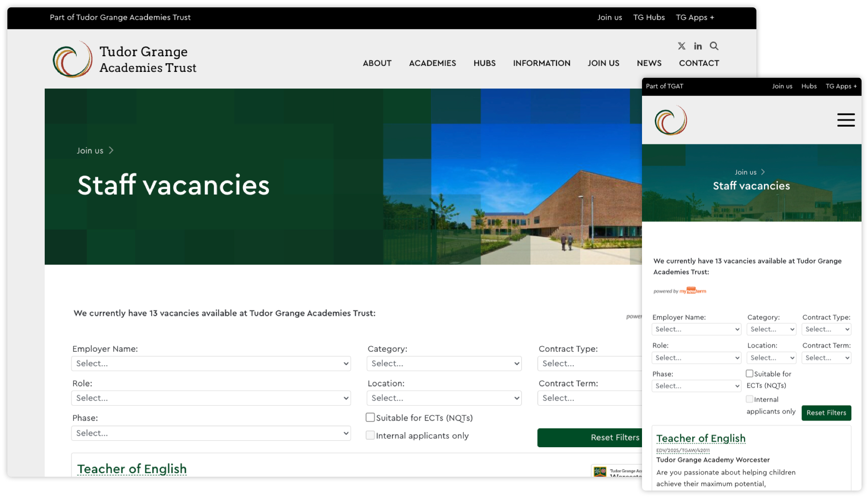Open the Role dropdown in desktop view
The image size is (868, 497).
211,398
